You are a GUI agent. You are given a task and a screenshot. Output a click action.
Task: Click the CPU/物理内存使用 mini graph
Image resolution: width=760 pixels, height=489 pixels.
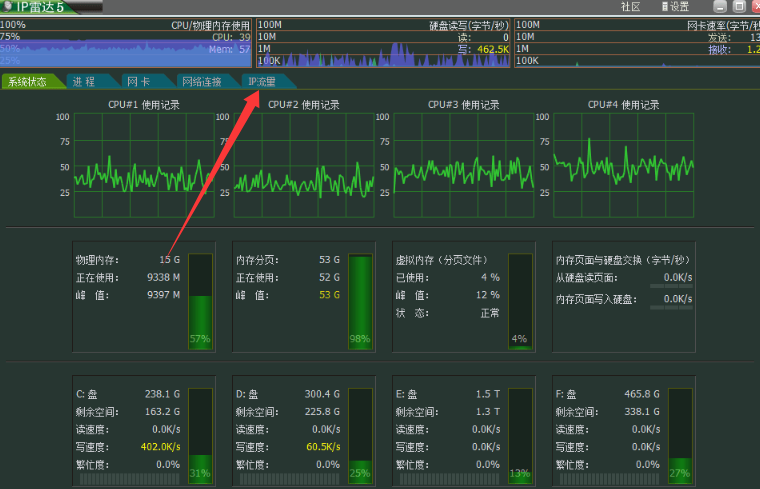click(127, 44)
